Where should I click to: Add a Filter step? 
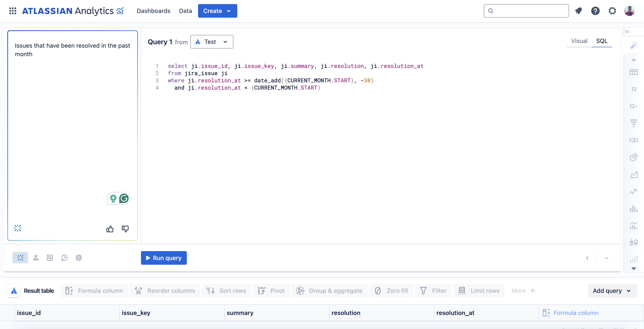click(x=433, y=290)
